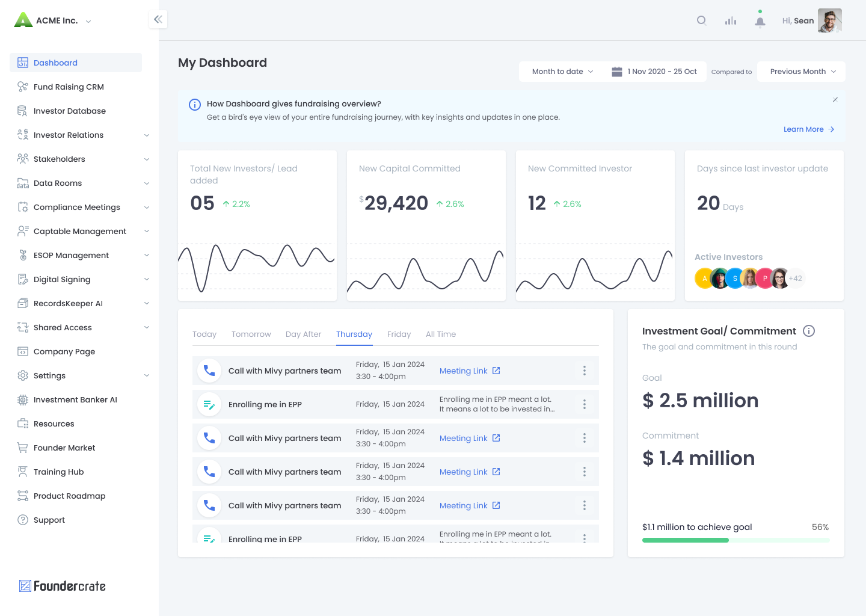The height and width of the screenshot is (616, 866).
Task: Expand Shared Access menu
Action: coord(147,327)
